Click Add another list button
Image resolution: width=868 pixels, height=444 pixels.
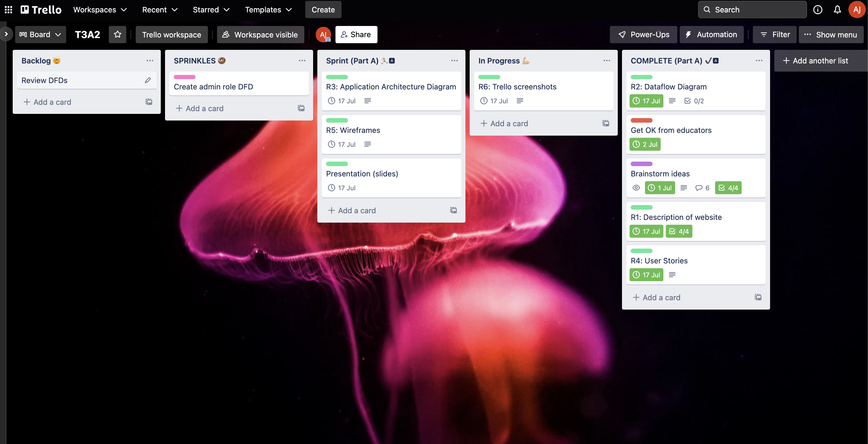(x=821, y=61)
